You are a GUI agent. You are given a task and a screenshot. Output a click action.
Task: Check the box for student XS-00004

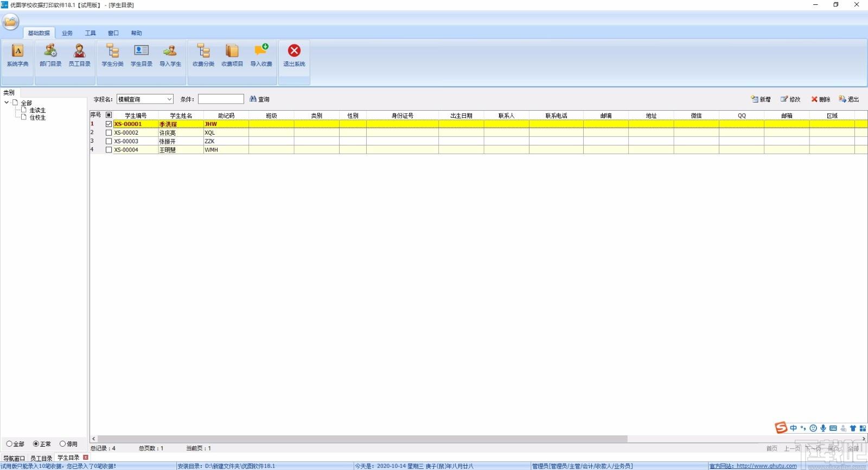click(108, 150)
